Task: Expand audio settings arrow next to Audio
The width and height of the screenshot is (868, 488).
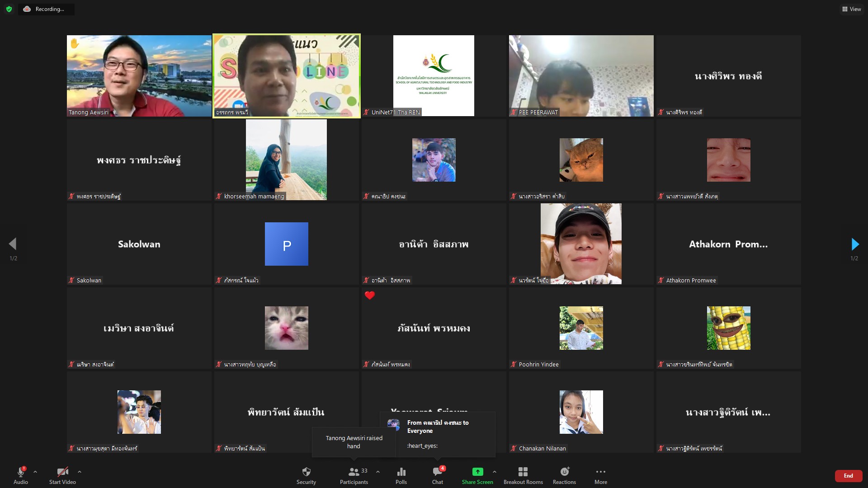Action: pos(35,472)
